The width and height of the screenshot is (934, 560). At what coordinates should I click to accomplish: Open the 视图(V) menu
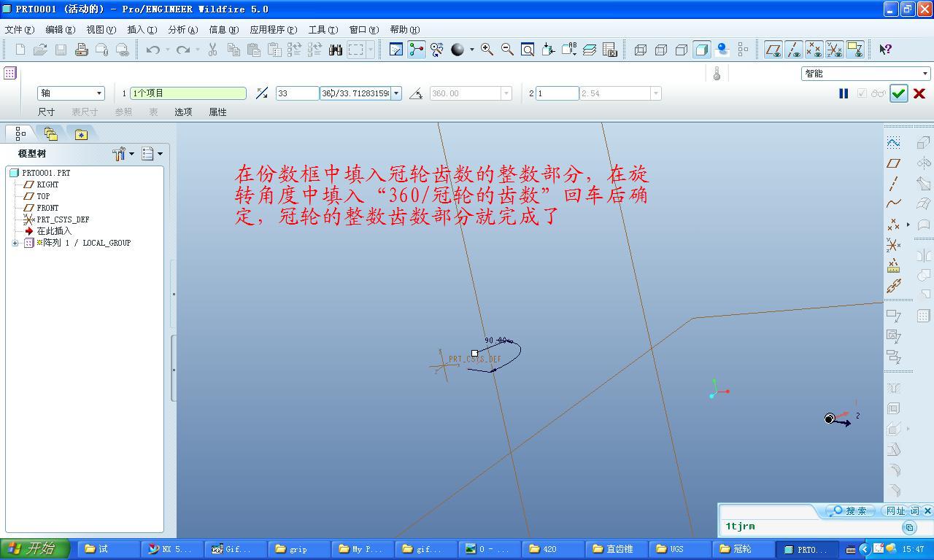(101, 30)
